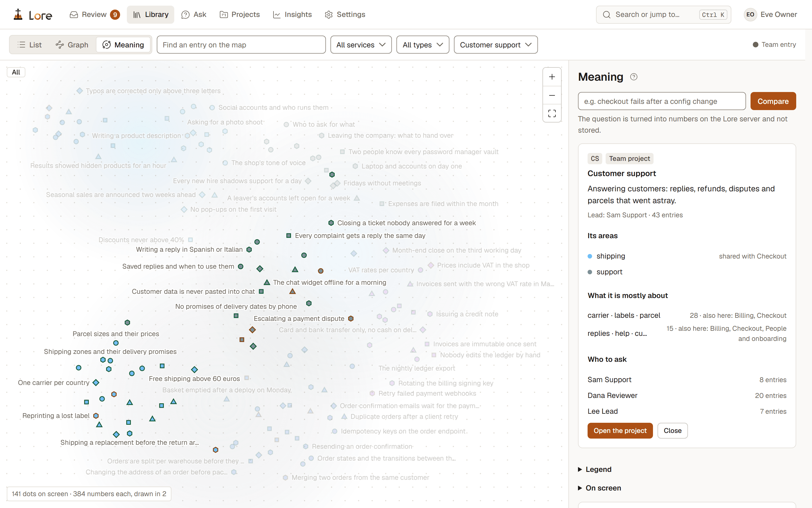Click the Shipping zones and their delivery promises label
The image size is (812, 508).
tap(110, 352)
